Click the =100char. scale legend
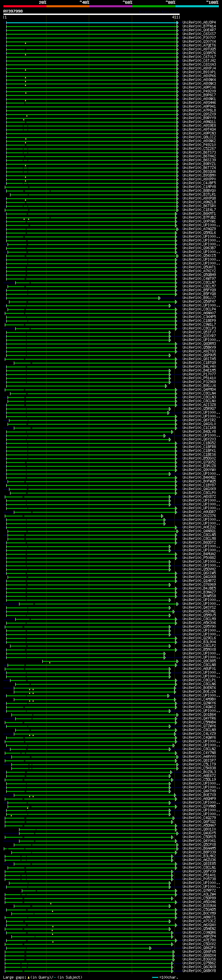Screen dimensions: 222x980 (x=165, y=977)
